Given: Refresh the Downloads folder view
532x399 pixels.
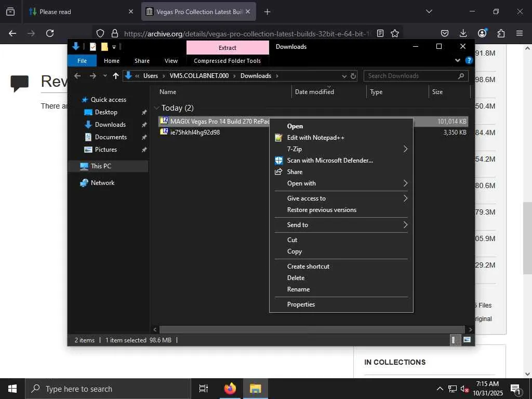Looking at the screenshot, I should point(353,76).
